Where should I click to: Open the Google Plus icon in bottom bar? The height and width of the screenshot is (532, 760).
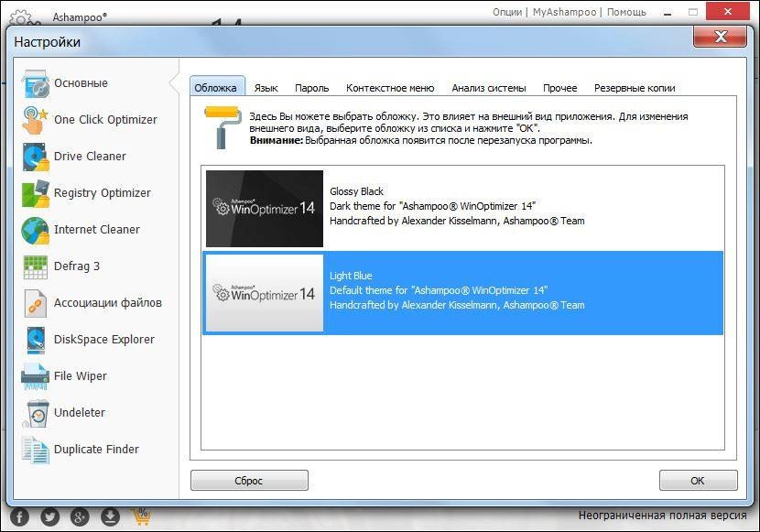(80, 517)
